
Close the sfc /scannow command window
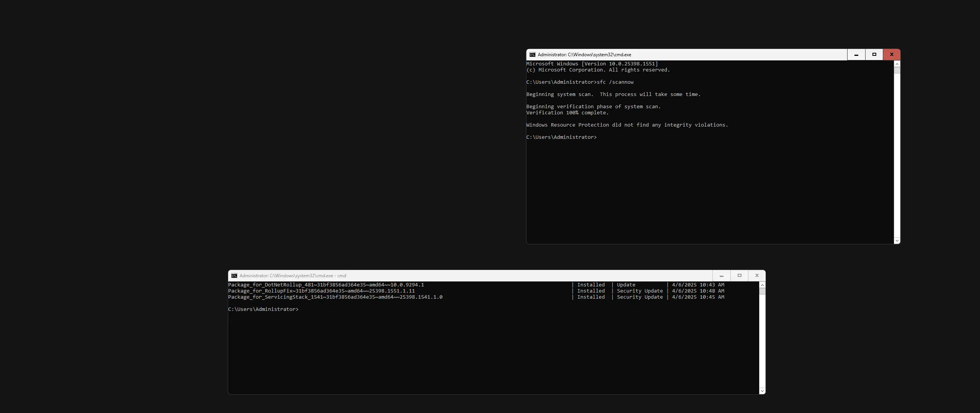pyautogui.click(x=892, y=55)
